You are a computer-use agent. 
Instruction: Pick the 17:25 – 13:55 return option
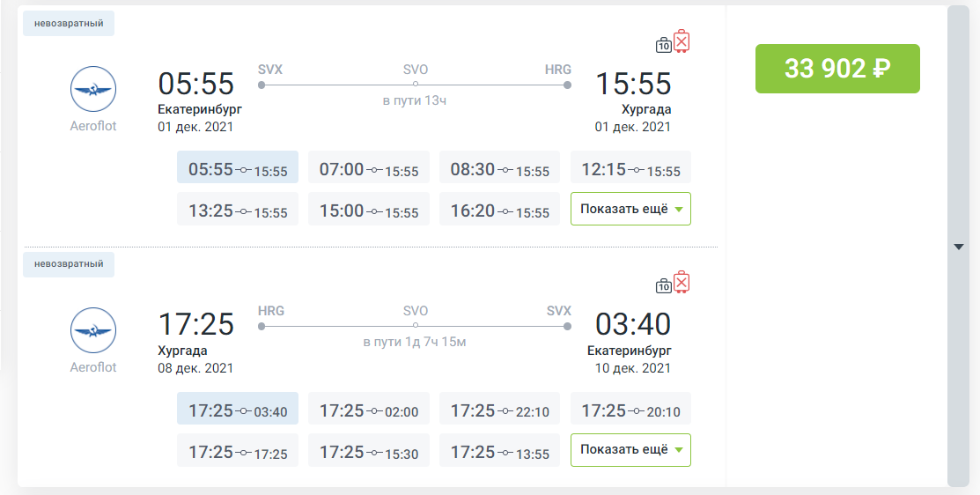(499, 452)
